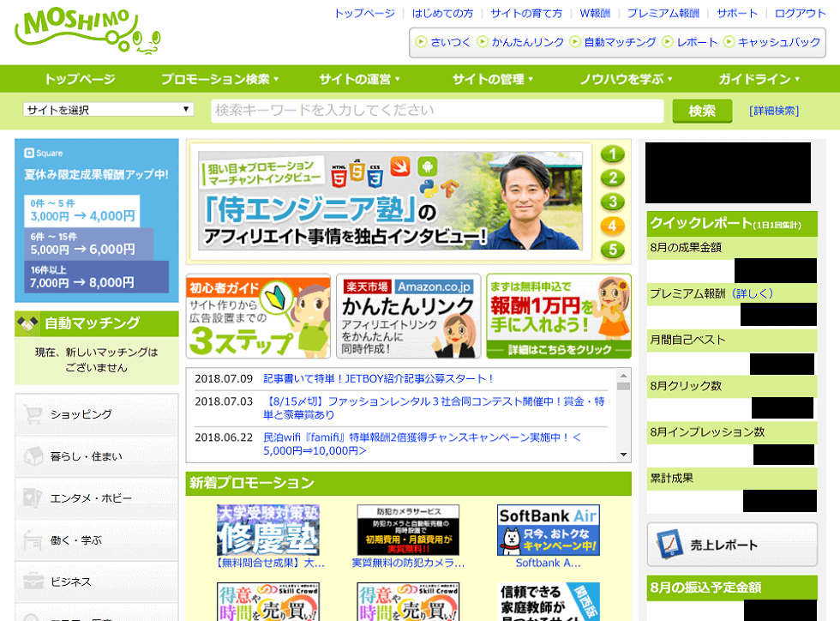Open the 民泊wifi famifi campaign news link
Screen dimensions: 840x621
click(x=422, y=444)
